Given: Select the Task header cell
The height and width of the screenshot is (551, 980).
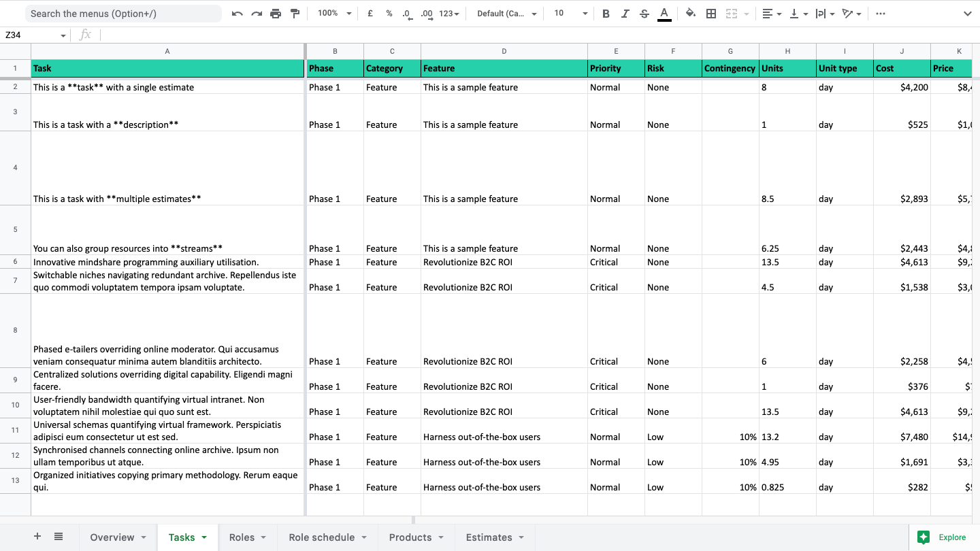Looking at the screenshot, I should coord(167,68).
